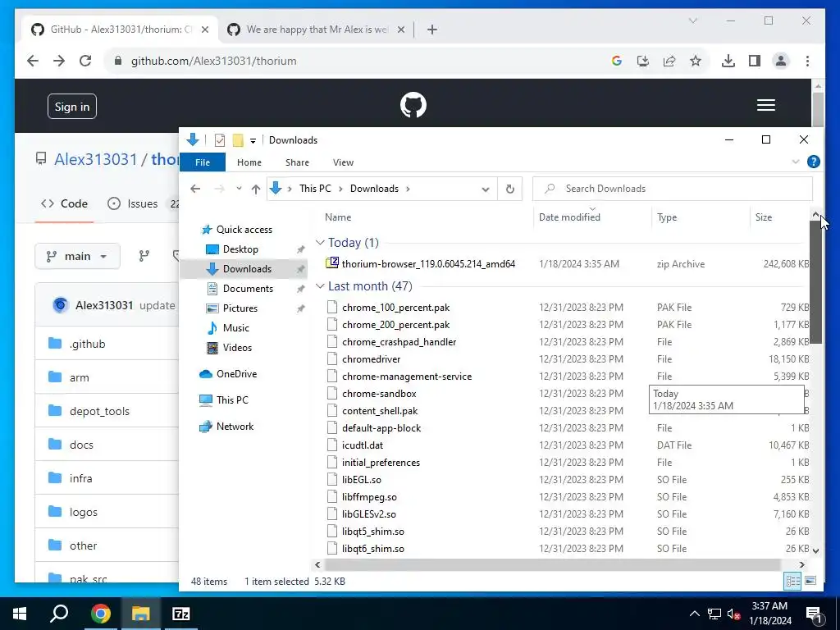
Task: Close the GitHub thorium tab
Action: [x=204, y=30]
